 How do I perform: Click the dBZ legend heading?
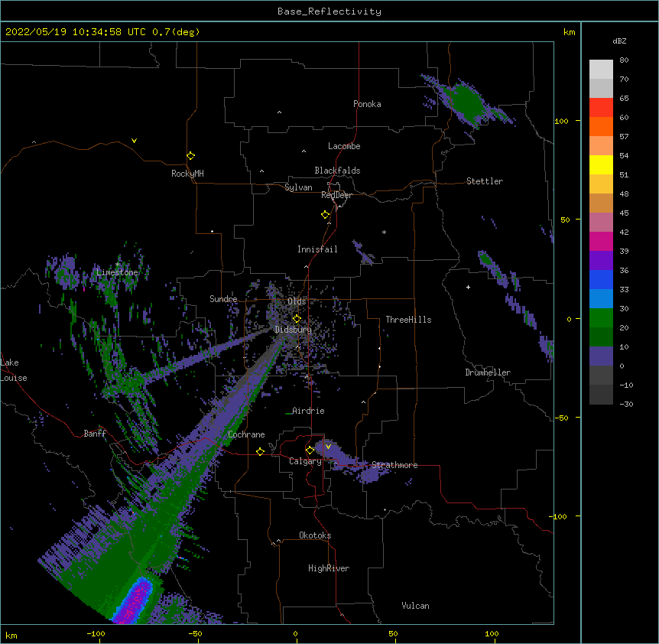click(x=619, y=41)
